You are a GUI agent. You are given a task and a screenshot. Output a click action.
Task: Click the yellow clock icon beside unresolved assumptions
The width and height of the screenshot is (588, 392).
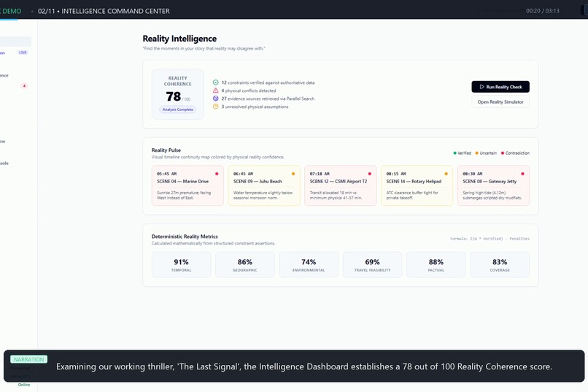[x=216, y=107]
